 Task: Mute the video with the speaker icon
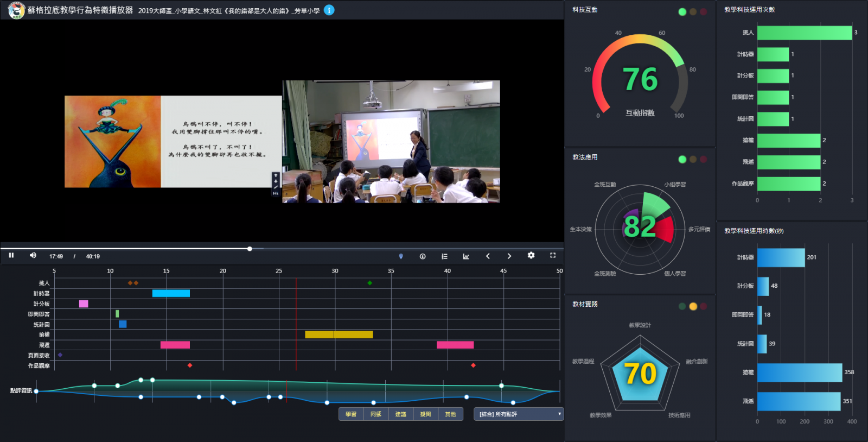tap(33, 256)
